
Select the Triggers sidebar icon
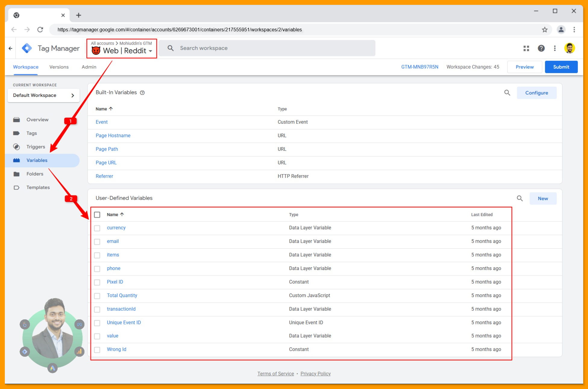[17, 147]
